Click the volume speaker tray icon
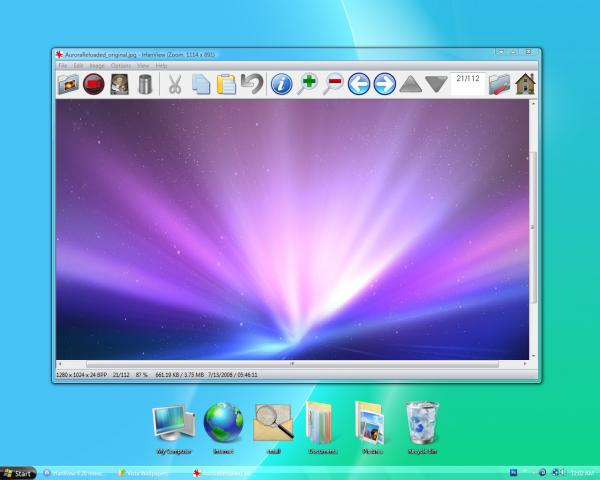The height and width of the screenshot is (480, 600). pyautogui.click(x=562, y=473)
